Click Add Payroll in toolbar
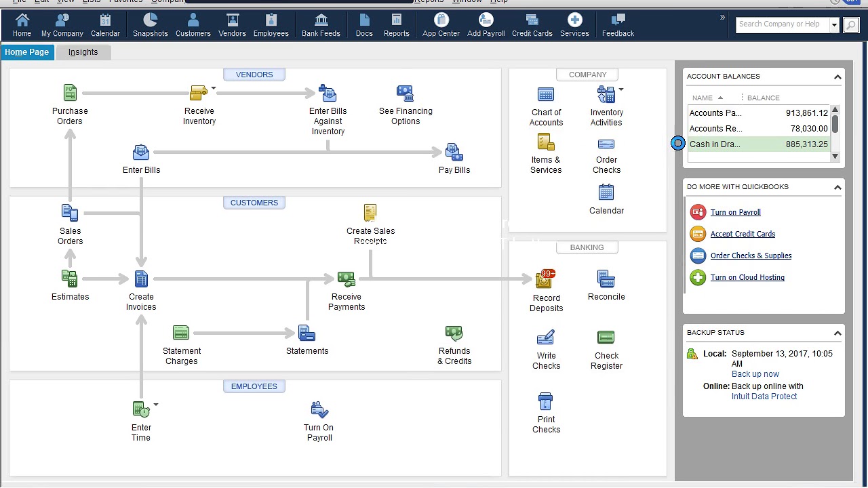 click(486, 24)
